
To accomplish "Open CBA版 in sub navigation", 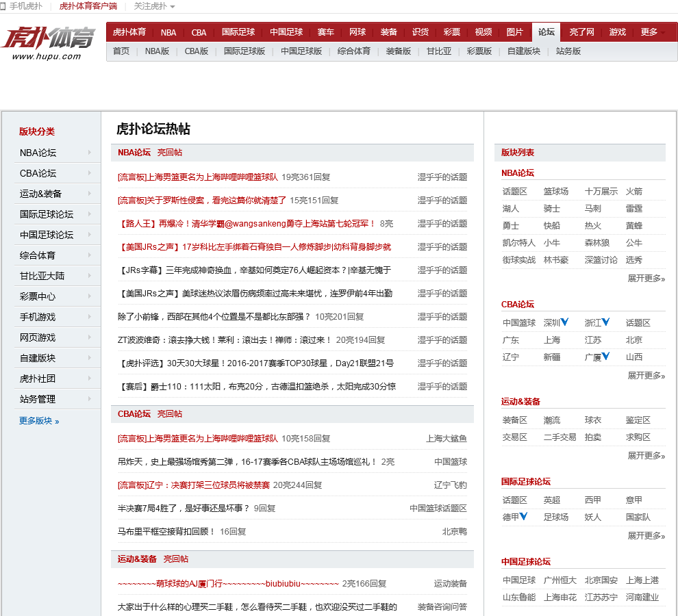I will point(197,51).
